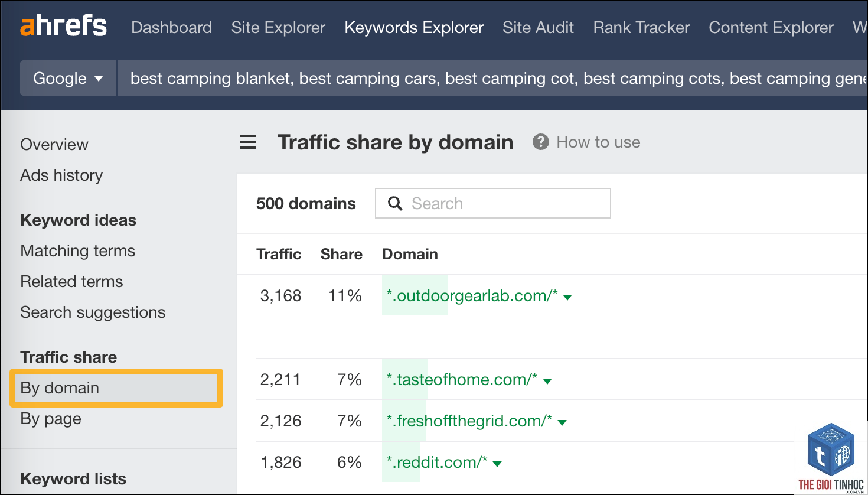Click the Keyword lists section heading
This screenshot has width=868, height=495.
[x=73, y=479]
